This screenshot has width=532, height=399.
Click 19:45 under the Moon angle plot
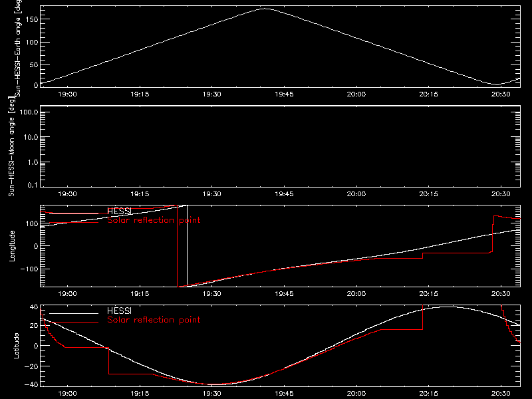coord(285,194)
